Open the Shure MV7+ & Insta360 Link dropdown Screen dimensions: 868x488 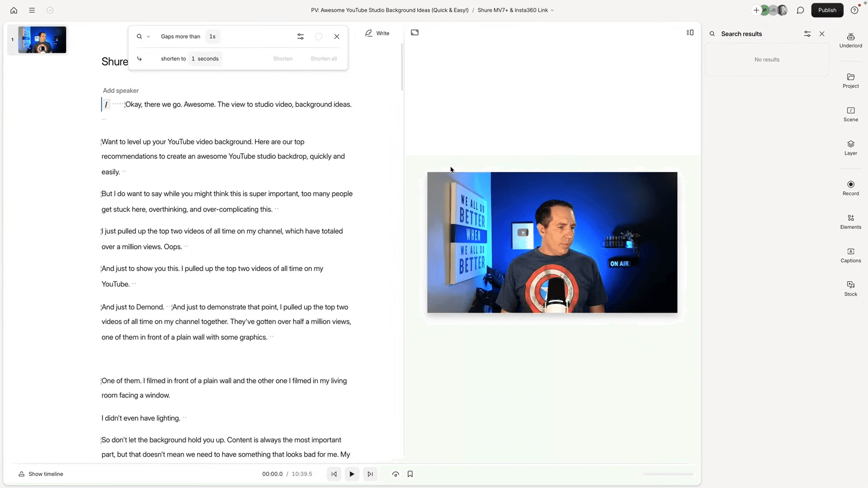point(552,10)
